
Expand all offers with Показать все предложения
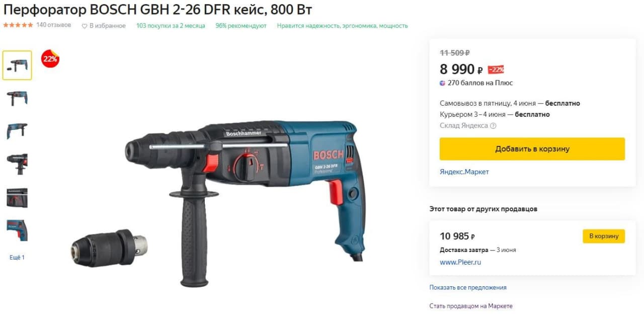coord(468,288)
